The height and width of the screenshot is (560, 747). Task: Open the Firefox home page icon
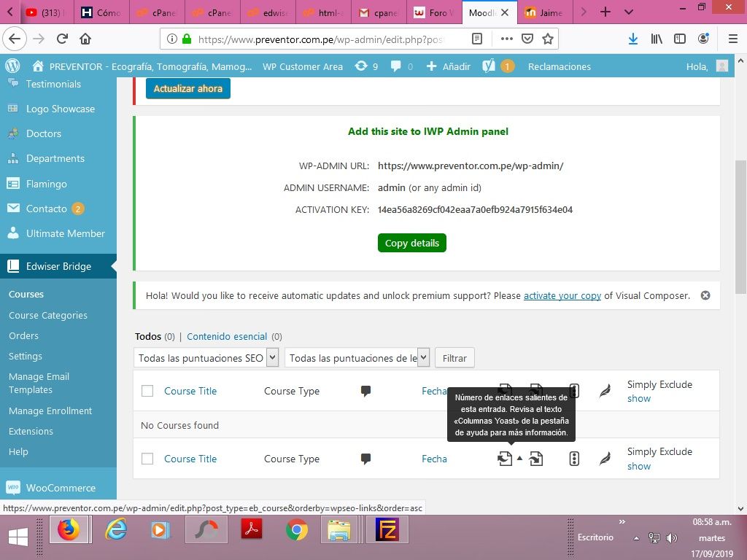point(85,39)
